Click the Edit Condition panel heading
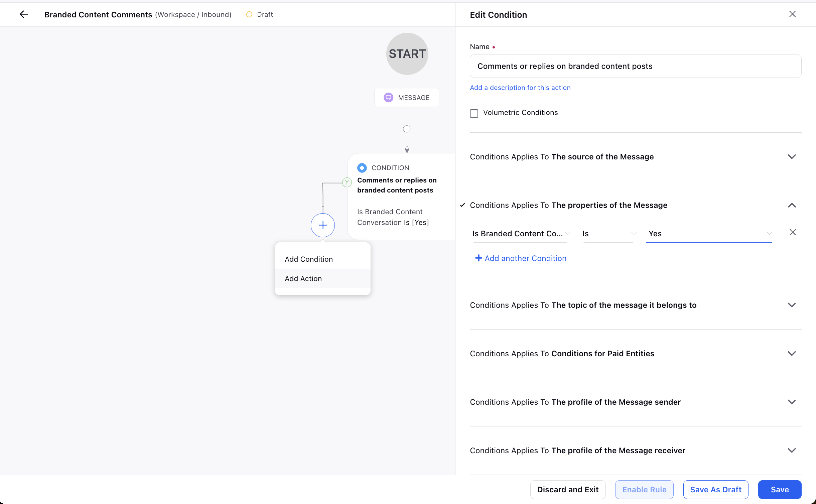 (498, 15)
